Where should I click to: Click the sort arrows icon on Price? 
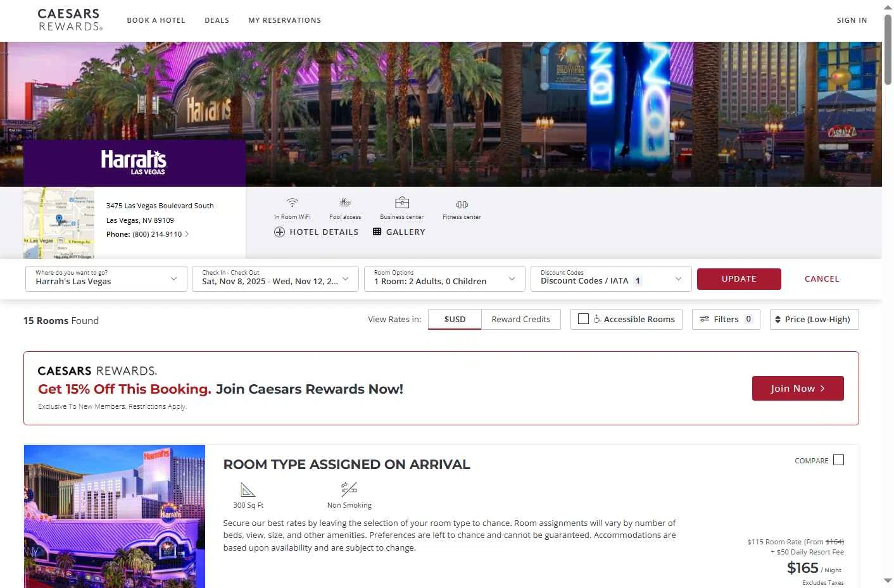(778, 320)
